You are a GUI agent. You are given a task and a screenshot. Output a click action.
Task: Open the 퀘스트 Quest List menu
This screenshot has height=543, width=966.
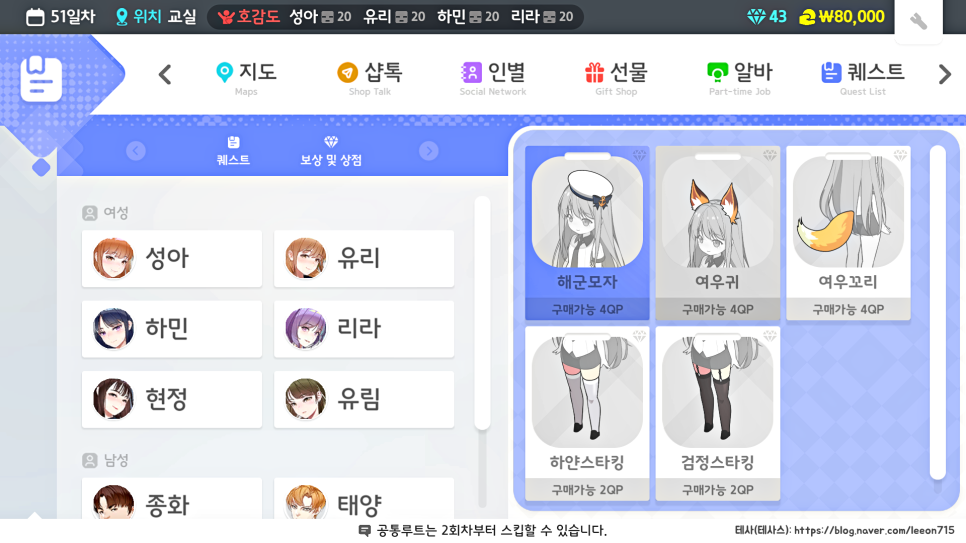point(862,78)
